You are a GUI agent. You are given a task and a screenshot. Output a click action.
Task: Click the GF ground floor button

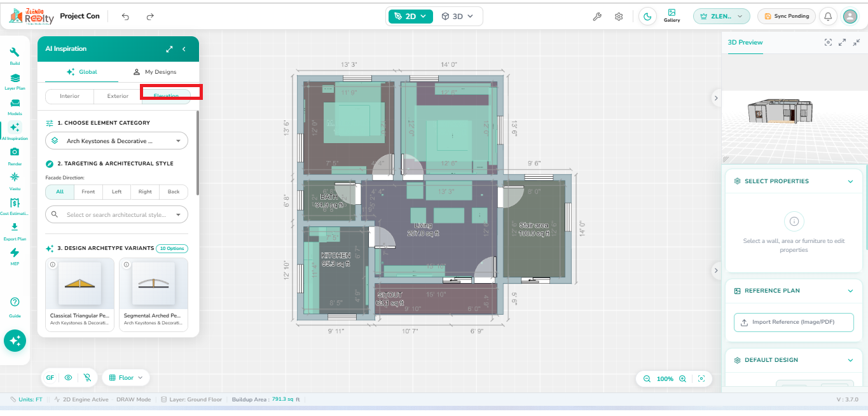point(50,377)
